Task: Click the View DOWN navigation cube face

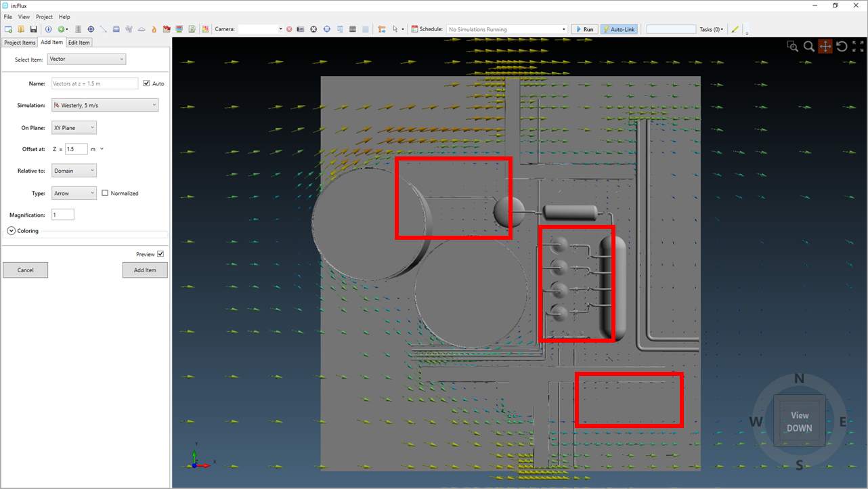Action: [800, 421]
